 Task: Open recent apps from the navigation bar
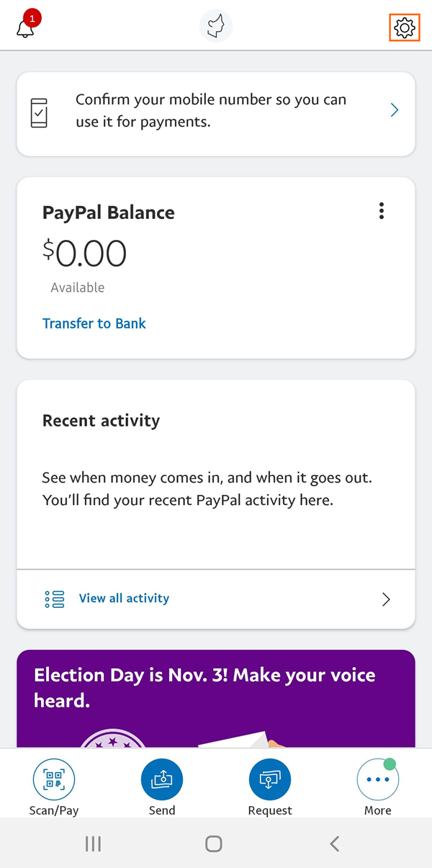coord(93,843)
